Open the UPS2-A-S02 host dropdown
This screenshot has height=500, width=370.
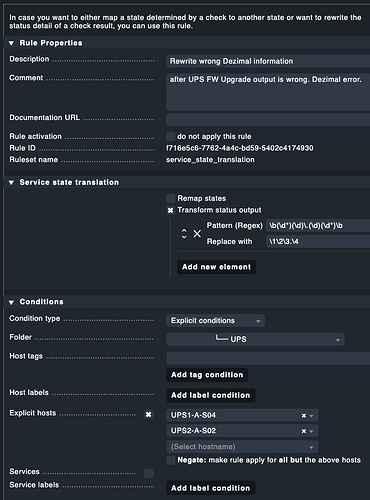(x=312, y=431)
